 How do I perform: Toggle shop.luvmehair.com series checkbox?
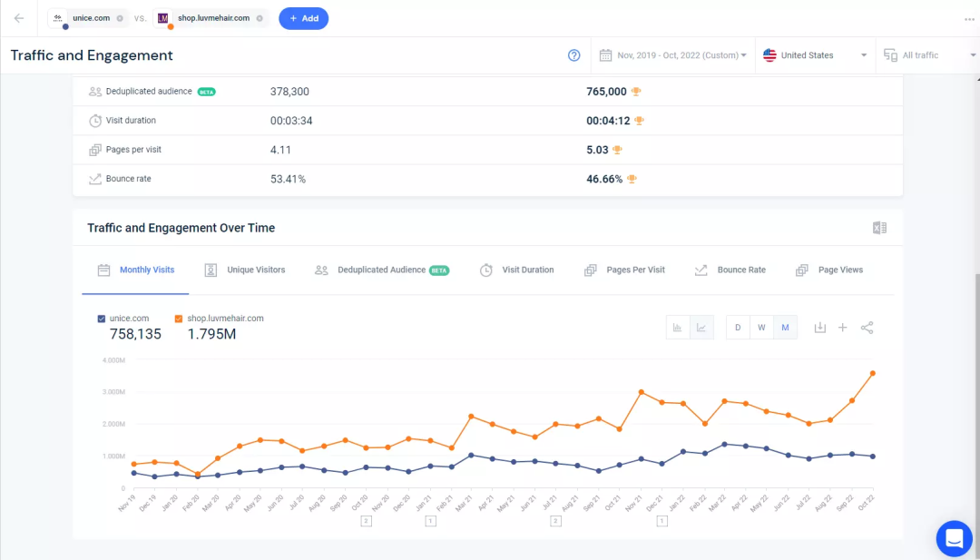180,319
